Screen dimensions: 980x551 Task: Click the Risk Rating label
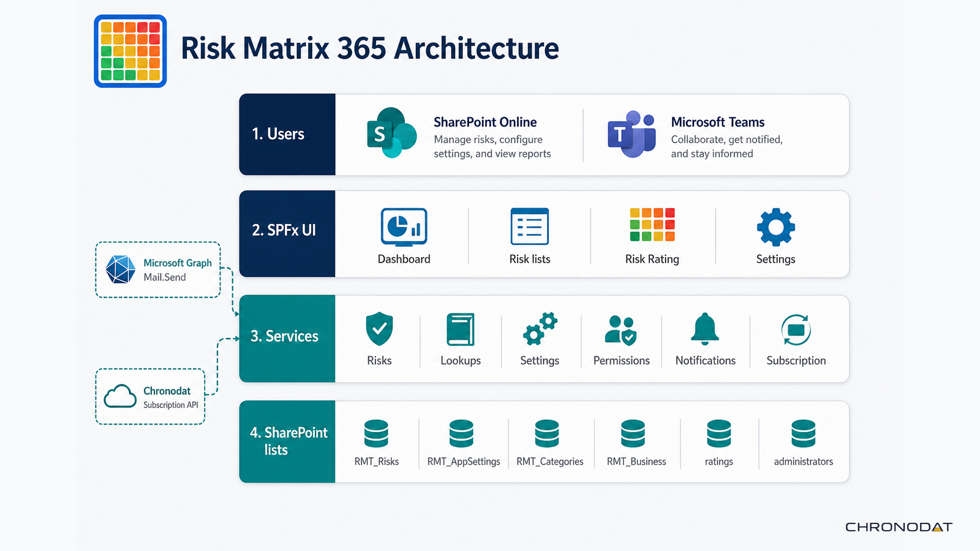click(x=652, y=260)
